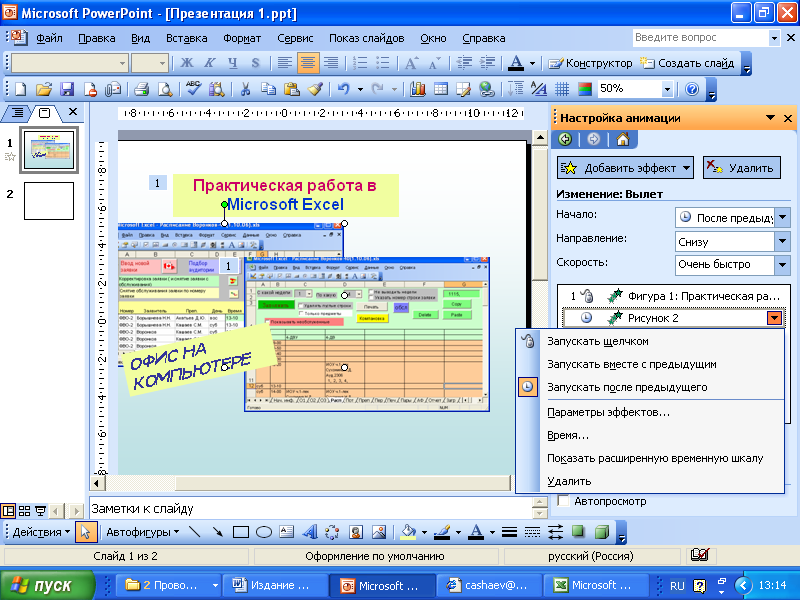Cut selection with the scissors icon
This screenshot has width=800, height=600.
tap(245, 89)
